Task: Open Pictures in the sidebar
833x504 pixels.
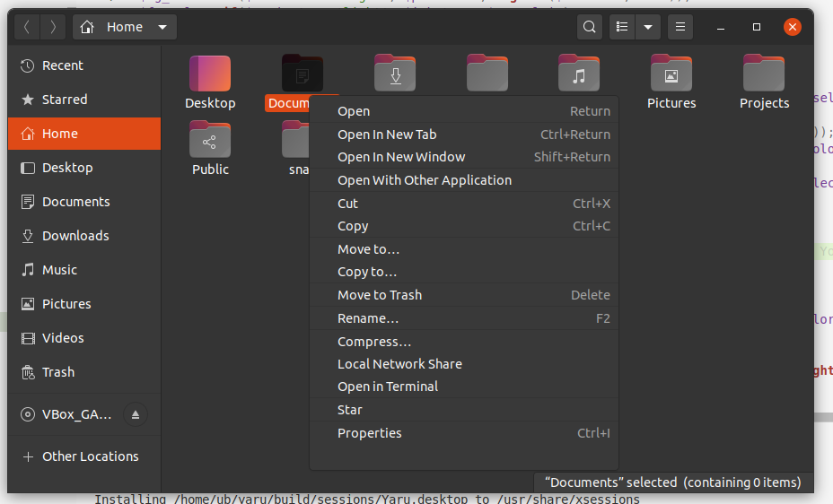Action: tap(84, 304)
